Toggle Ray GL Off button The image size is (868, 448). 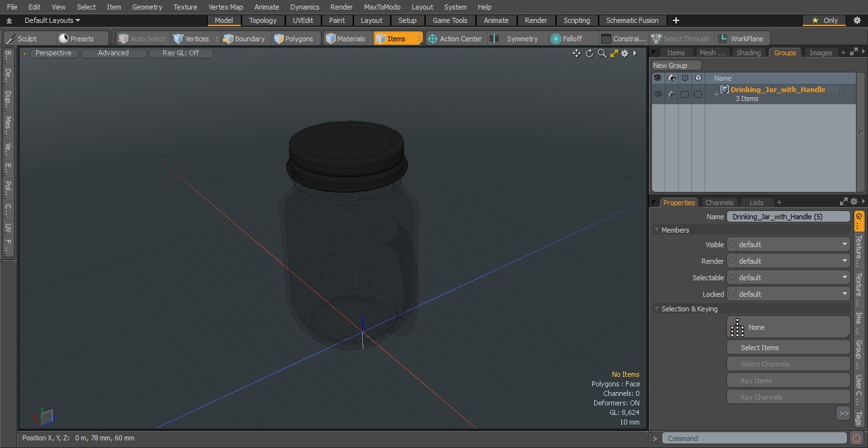coord(180,53)
